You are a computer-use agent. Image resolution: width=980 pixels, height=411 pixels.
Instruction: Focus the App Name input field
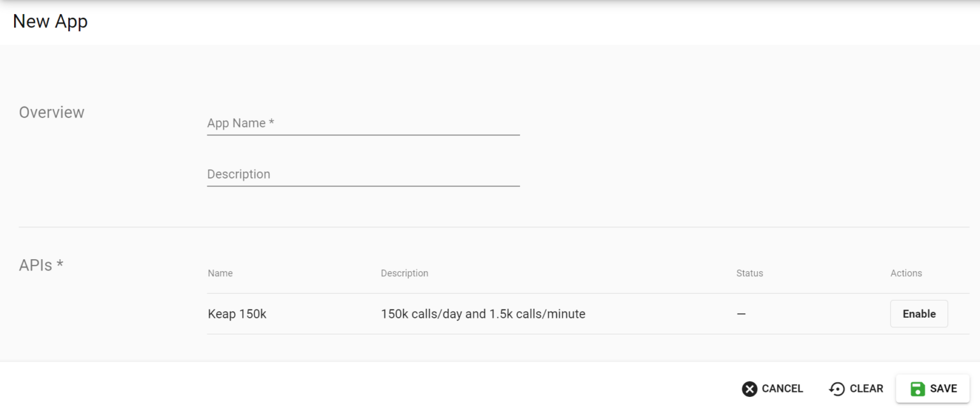(363, 123)
